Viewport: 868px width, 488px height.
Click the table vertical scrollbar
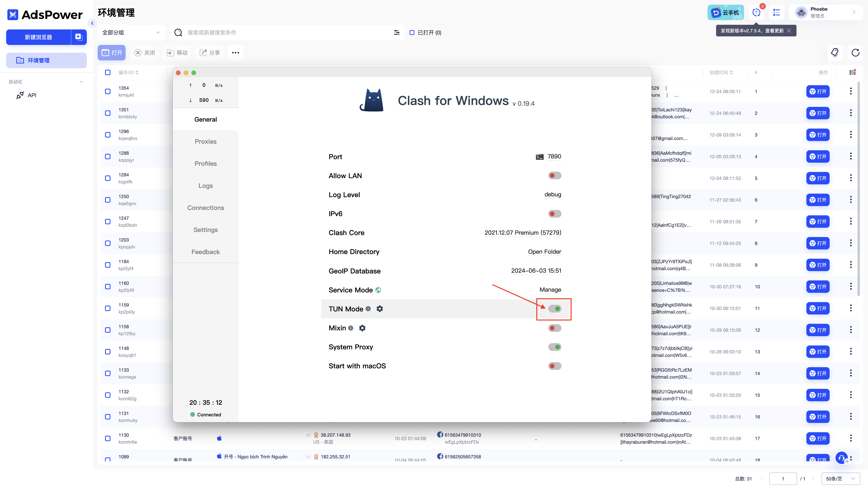coord(859,189)
